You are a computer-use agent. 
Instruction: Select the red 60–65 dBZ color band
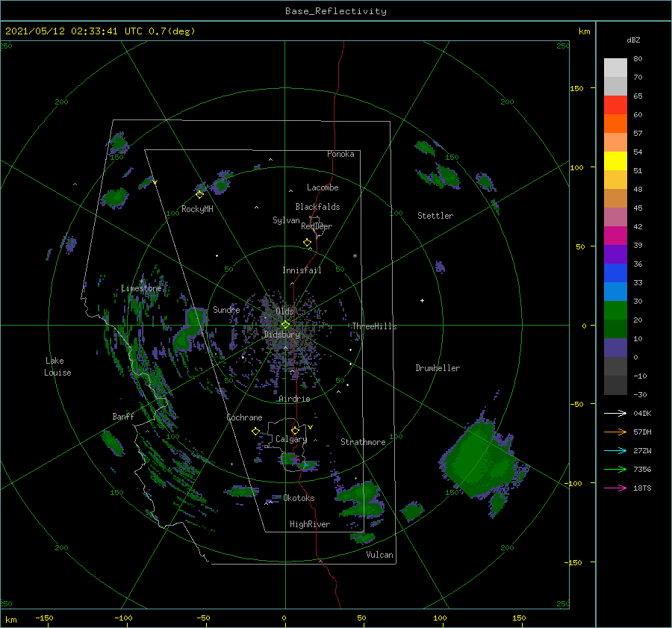615,105
